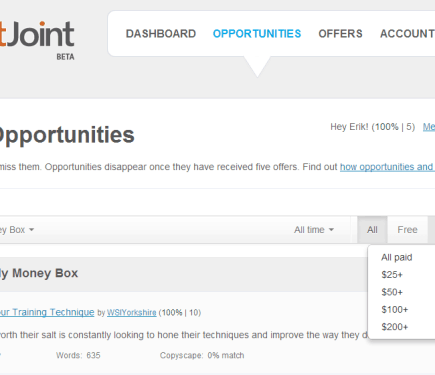Open the 'Training Technique' article link

(x=47, y=312)
